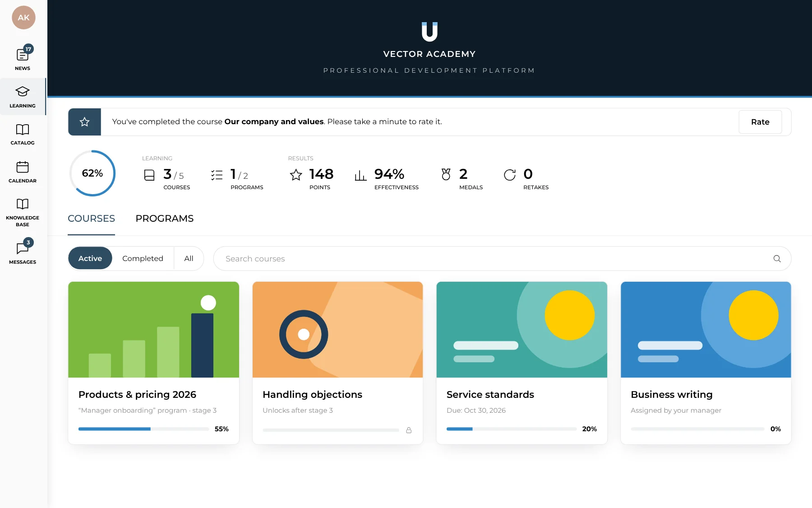Open the AK user avatar

23,18
